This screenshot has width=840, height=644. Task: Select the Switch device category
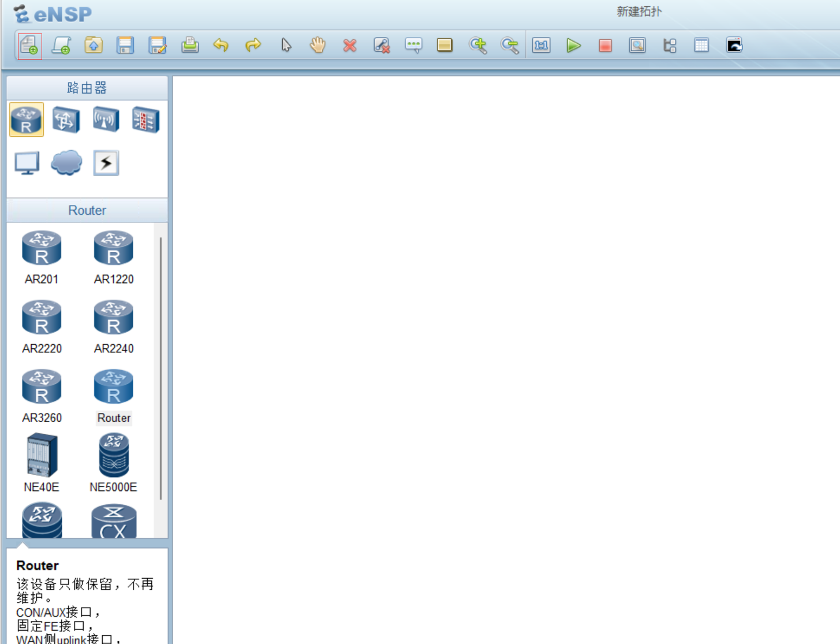pyautogui.click(x=66, y=120)
